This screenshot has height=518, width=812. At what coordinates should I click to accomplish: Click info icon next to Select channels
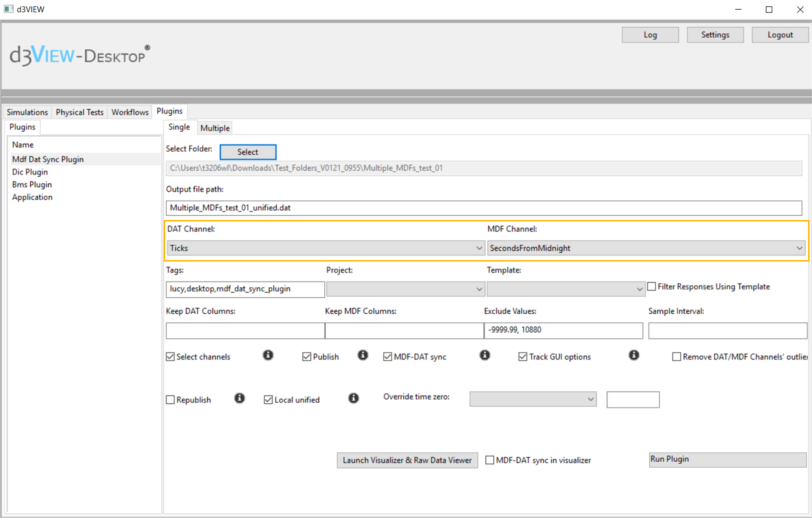click(x=268, y=355)
